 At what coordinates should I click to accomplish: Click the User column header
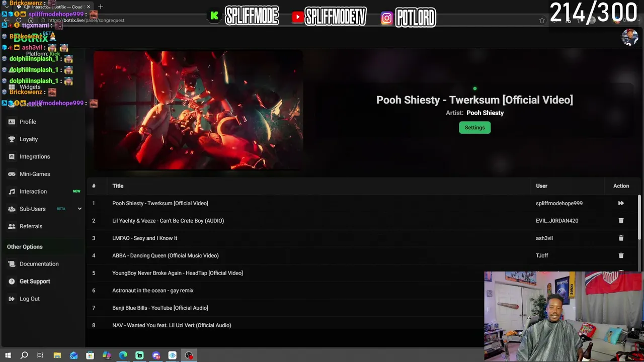541,186
